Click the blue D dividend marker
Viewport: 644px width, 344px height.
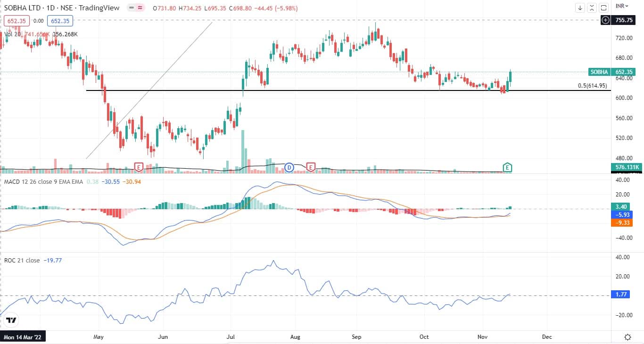[289, 167]
